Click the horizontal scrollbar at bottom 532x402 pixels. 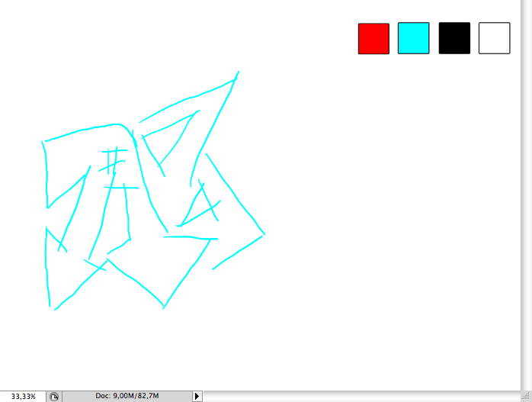(362, 396)
